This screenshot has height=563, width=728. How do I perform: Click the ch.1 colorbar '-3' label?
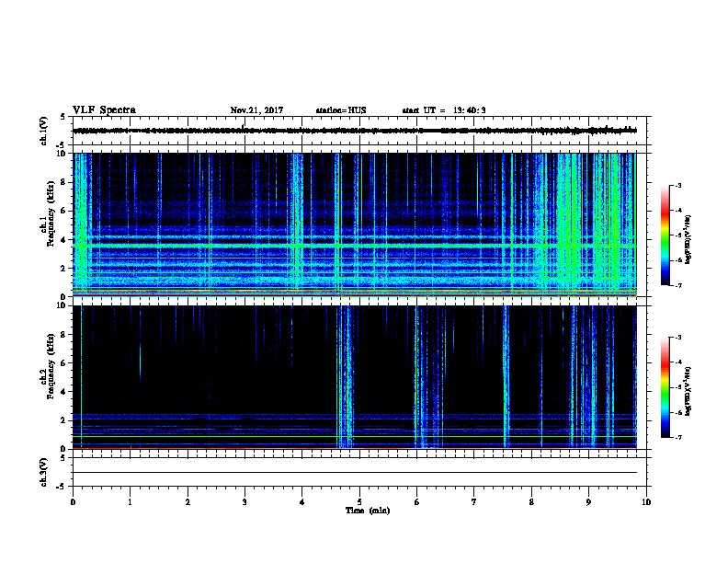coord(678,186)
